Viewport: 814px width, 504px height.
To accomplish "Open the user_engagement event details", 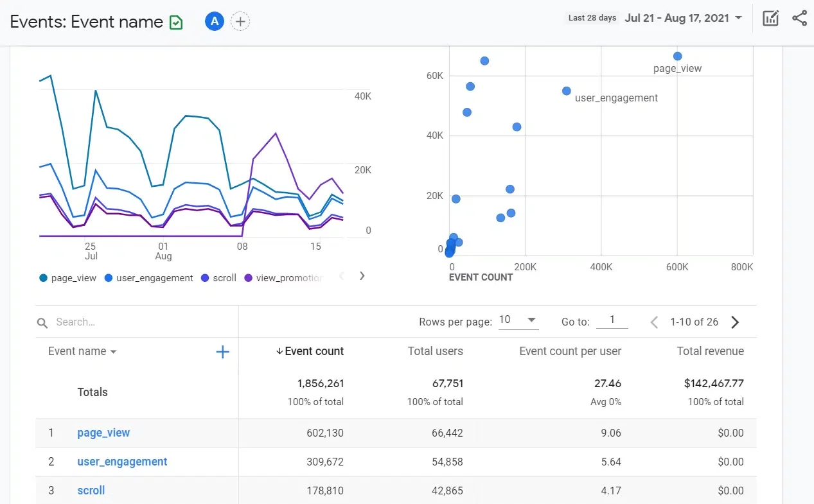I will coord(122,462).
